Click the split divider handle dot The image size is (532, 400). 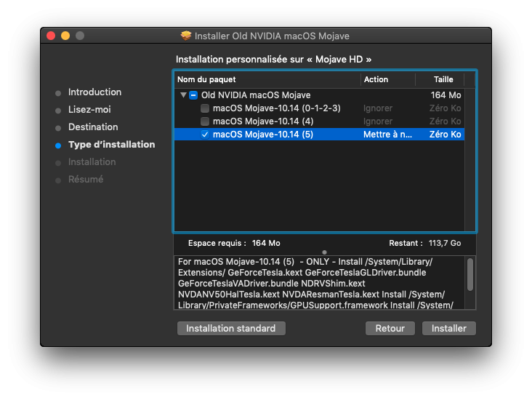click(324, 252)
